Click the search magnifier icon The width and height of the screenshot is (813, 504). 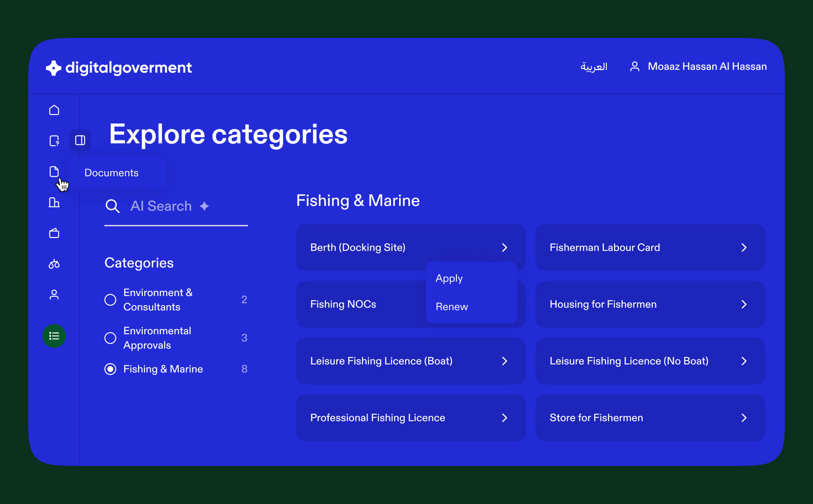click(x=113, y=206)
